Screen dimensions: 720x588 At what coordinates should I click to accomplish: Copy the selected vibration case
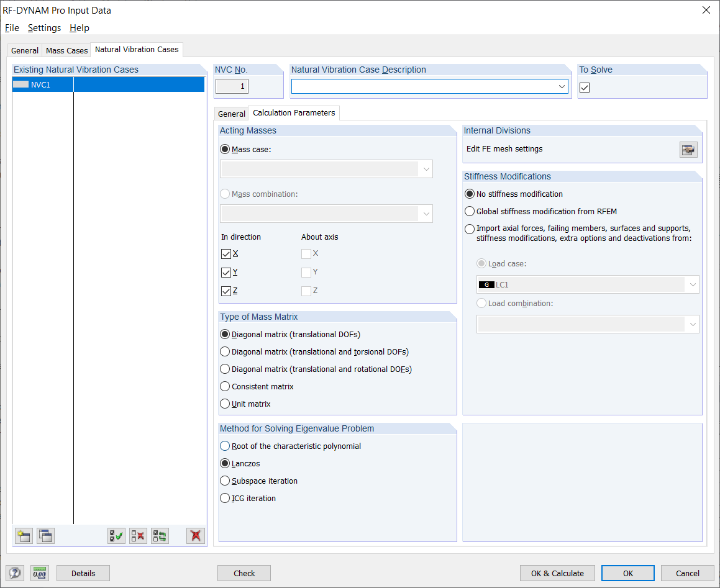[x=45, y=535]
